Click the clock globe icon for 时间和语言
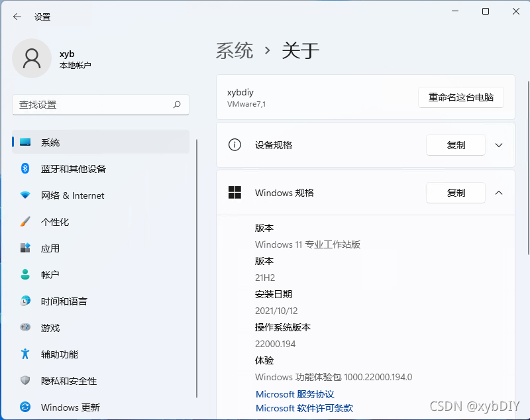Screen dimensions: 530x420 tap(25, 301)
